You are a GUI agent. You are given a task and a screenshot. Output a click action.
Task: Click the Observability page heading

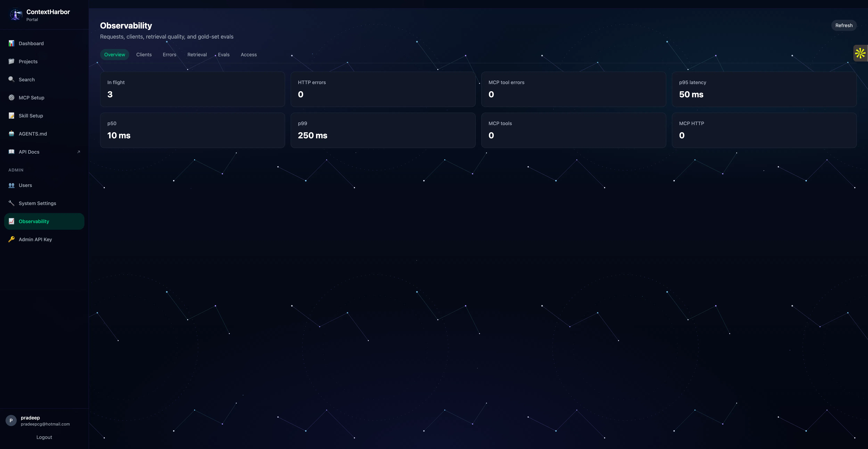[x=126, y=26]
